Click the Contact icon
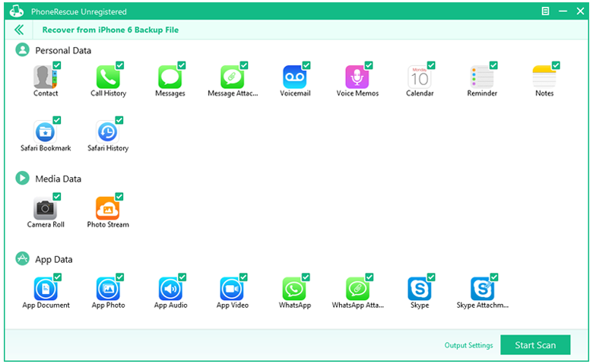The height and width of the screenshot is (364, 593). pyautogui.click(x=45, y=78)
